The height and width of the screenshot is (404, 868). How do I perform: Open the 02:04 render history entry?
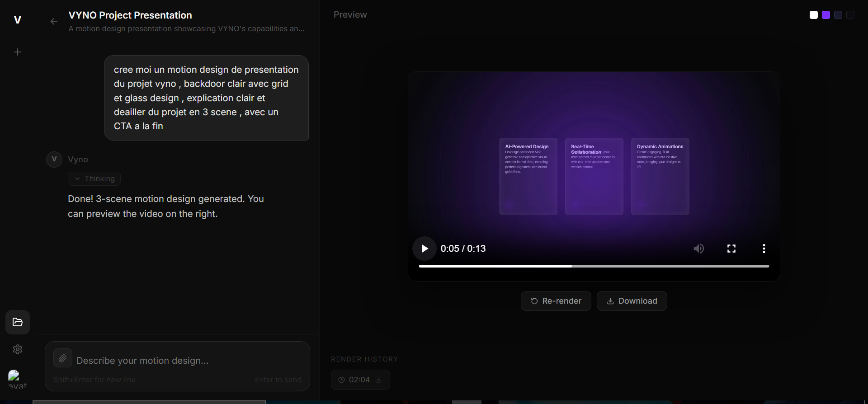point(354,380)
